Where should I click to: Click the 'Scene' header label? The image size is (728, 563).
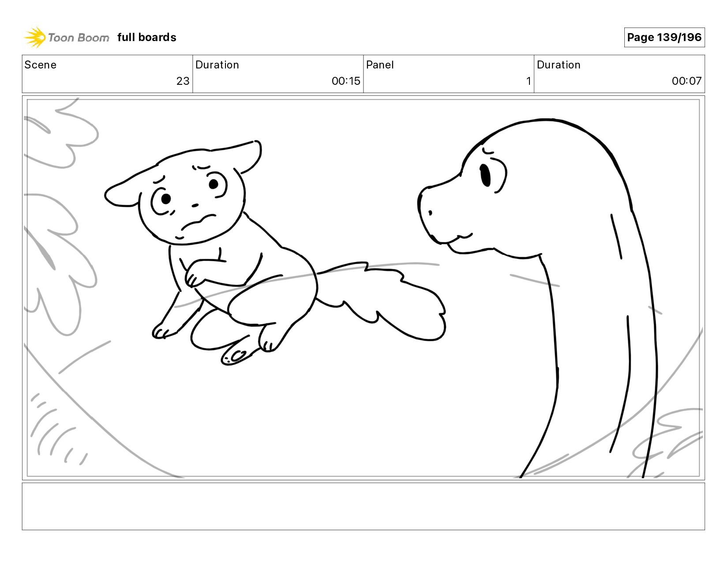[x=41, y=65]
